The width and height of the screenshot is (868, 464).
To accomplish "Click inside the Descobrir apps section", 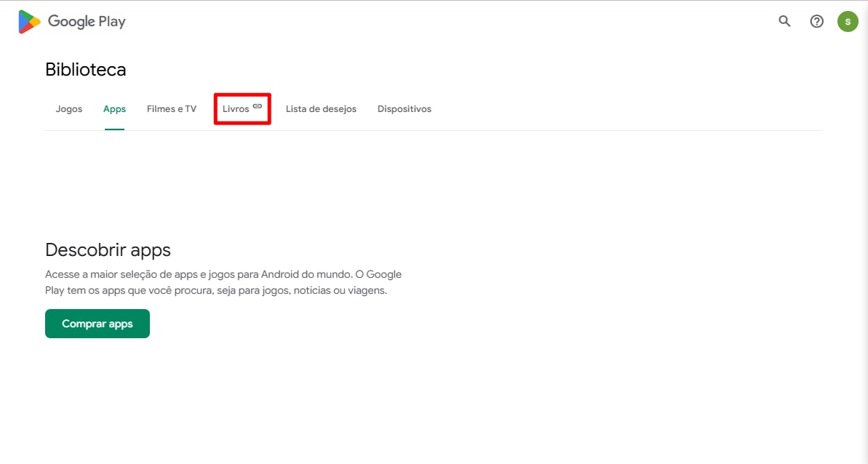I will point(108,249).
